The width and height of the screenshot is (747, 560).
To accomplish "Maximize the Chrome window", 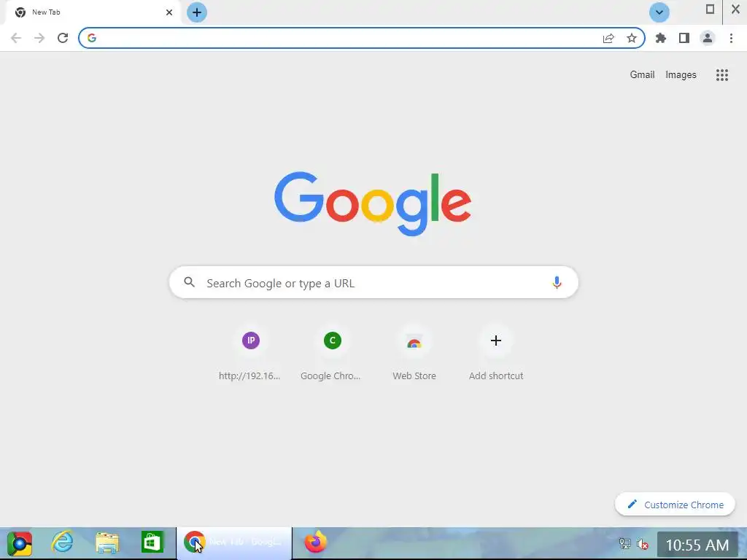I will click(710, 9).
